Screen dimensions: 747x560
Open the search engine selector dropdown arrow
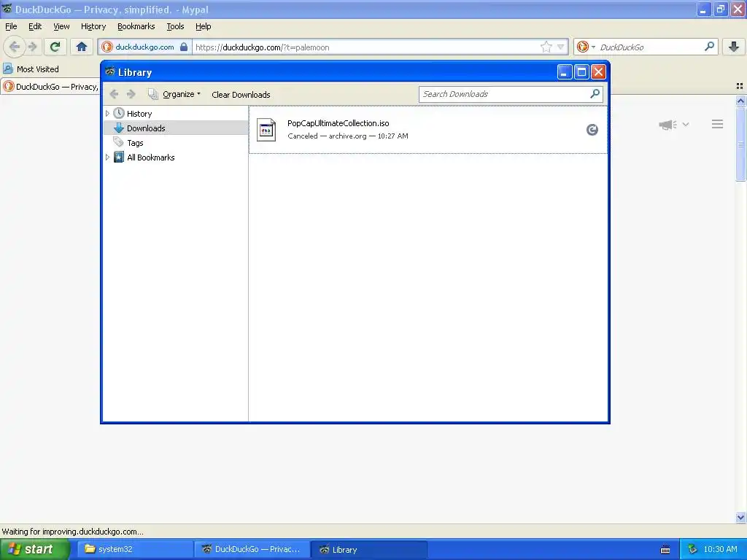[x=593, y=47]
